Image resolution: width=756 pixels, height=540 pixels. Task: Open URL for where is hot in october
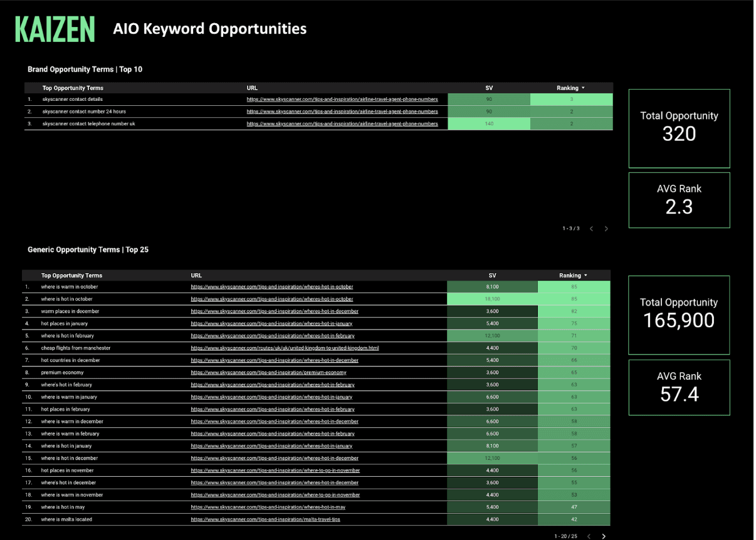coord(272,299)
